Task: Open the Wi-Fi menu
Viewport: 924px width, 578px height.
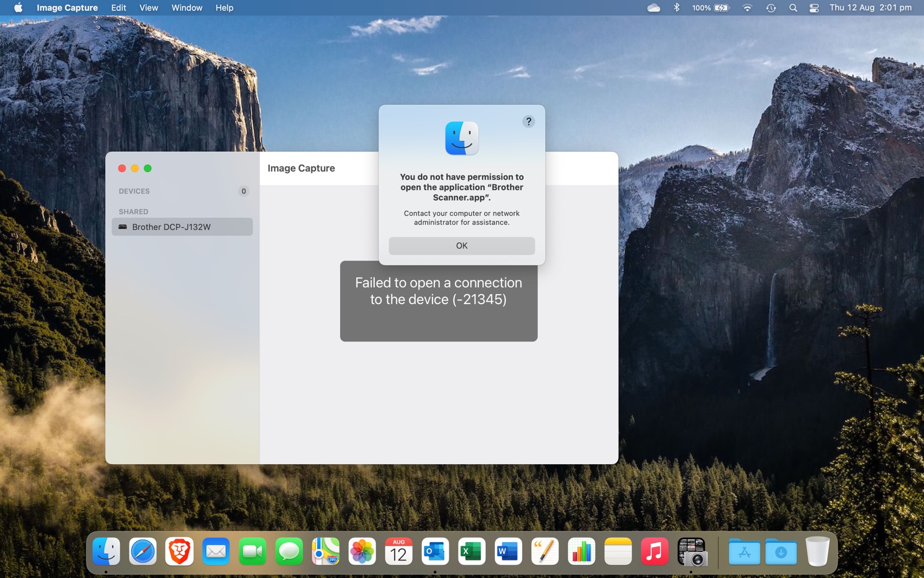Action: [747, 8]
